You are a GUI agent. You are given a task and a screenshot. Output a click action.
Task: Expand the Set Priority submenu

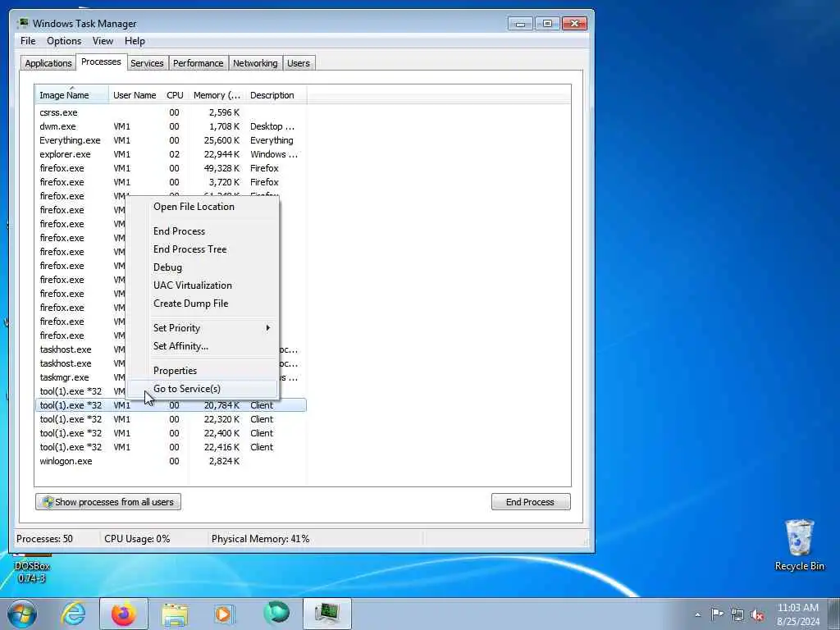pyautogui.click(x=203, y=328)
